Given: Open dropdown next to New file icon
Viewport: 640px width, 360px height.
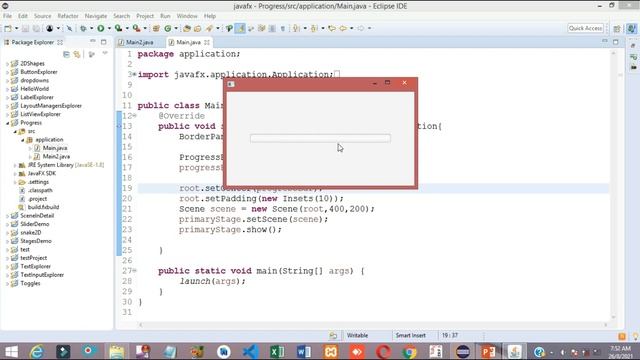Looking at the screenshot, I should (16, 28).
